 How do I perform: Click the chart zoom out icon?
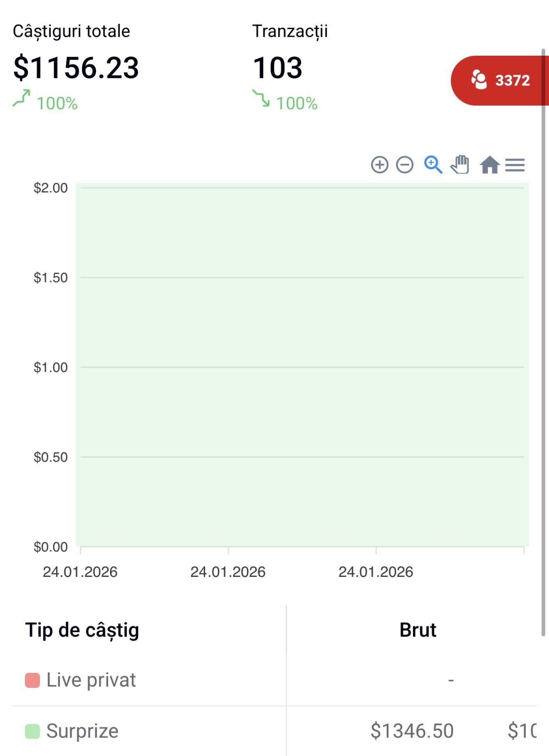point(404,165)
